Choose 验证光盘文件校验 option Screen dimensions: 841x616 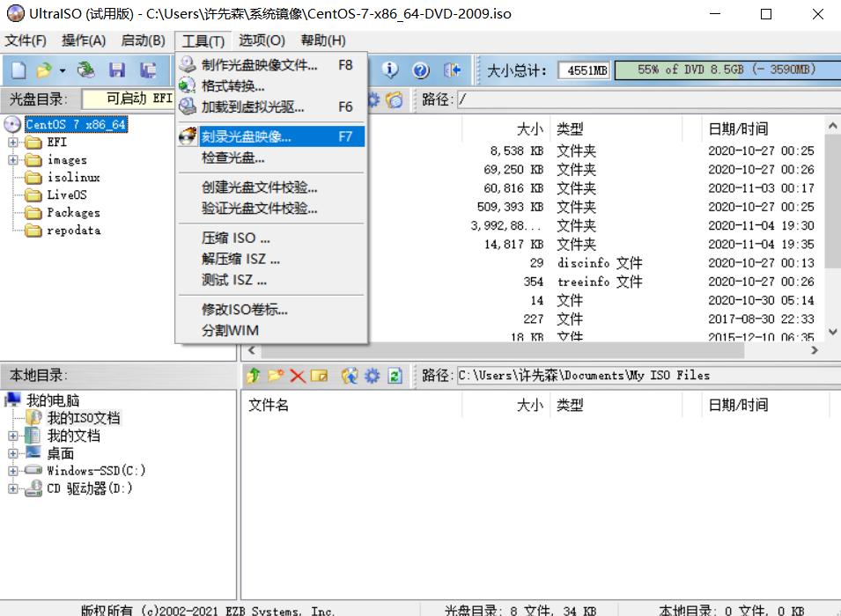271,209
